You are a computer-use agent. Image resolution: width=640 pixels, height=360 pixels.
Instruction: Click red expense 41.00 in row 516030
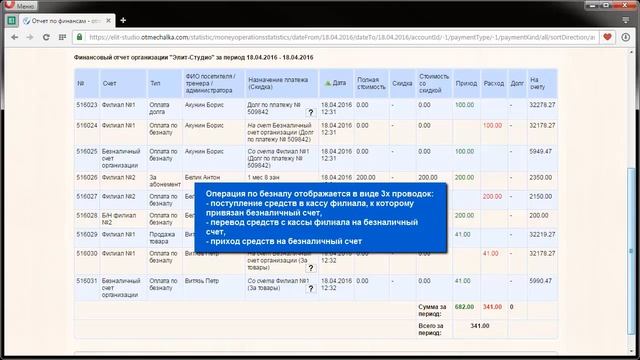point(490,253)
